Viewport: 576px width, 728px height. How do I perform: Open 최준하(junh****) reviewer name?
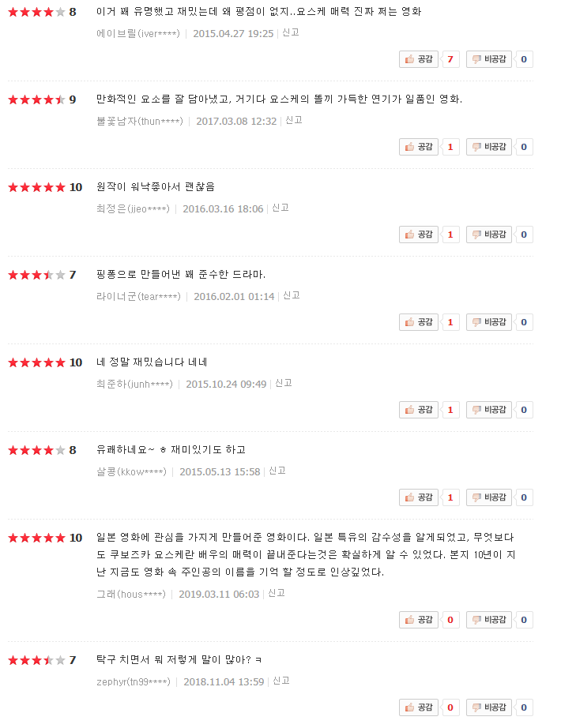point(134,384)
